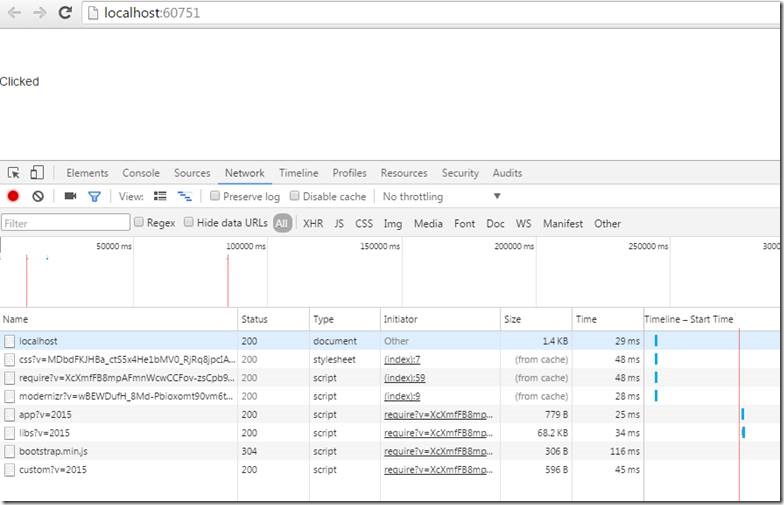784x505 pixels.
Task: Sort by the Size column header
Action: pyautogui.click(x=536, y=319)
